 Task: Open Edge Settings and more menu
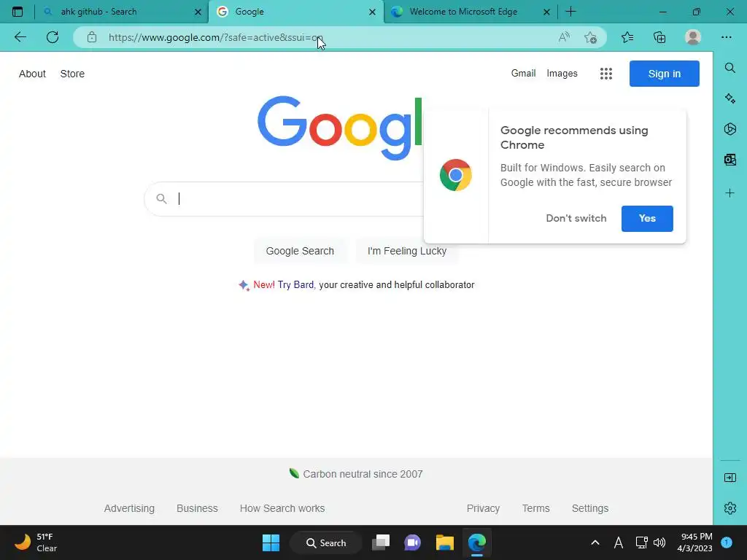726,37
